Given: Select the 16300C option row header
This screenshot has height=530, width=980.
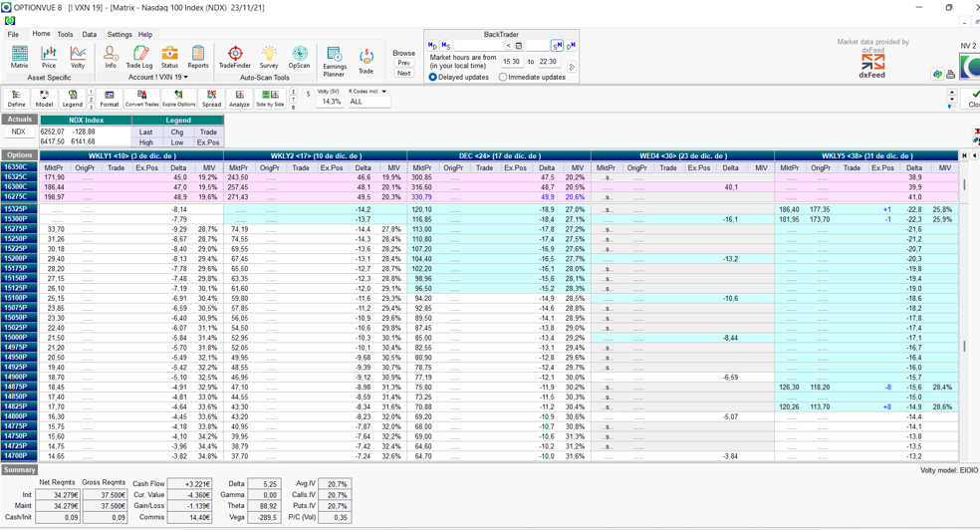Looking at the screenshot, I should pos(19,187).
